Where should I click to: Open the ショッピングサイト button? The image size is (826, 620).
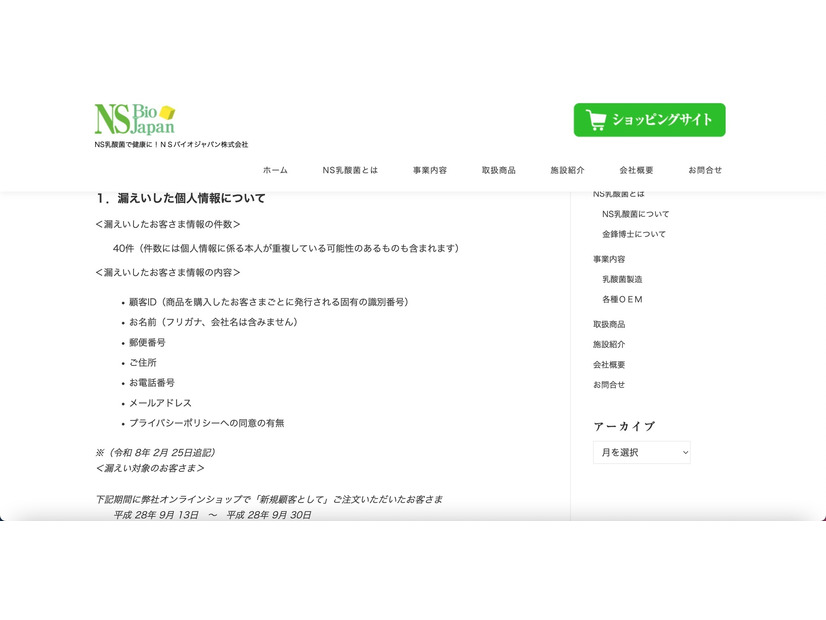click(648, 119)
